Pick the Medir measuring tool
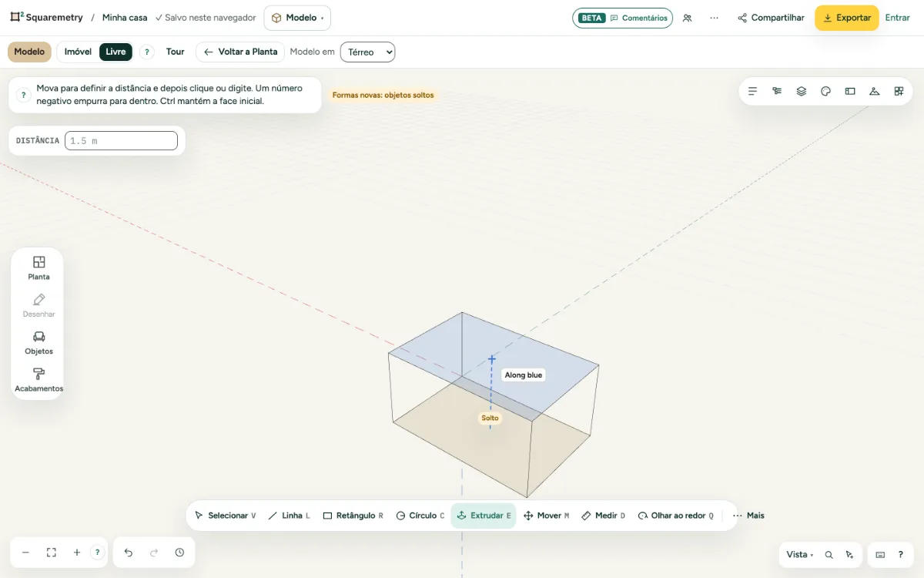Viewport: 924px width, 578px height. 603,516
